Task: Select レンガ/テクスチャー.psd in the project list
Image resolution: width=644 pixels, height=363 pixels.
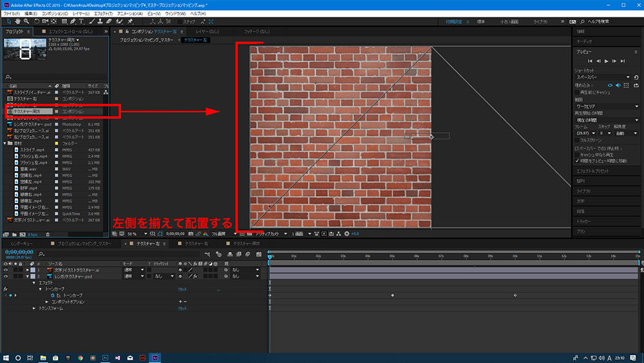Action: [x=32, y=124]
